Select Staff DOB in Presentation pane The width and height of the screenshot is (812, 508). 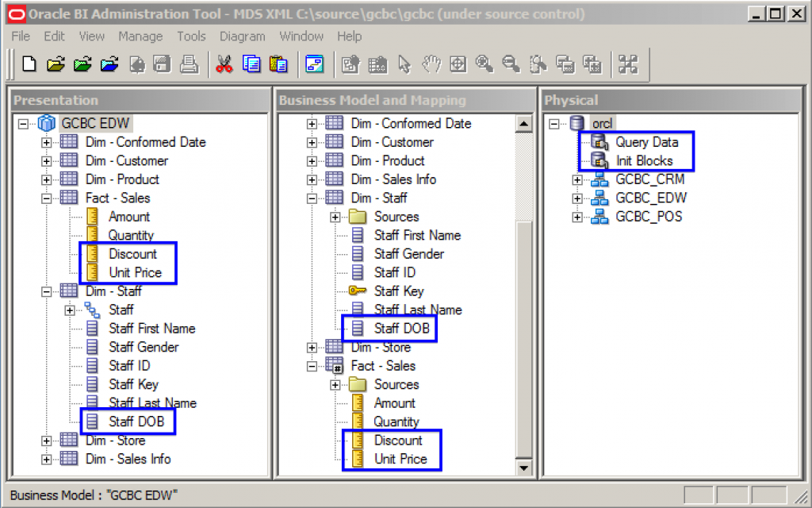coord(136,421)
